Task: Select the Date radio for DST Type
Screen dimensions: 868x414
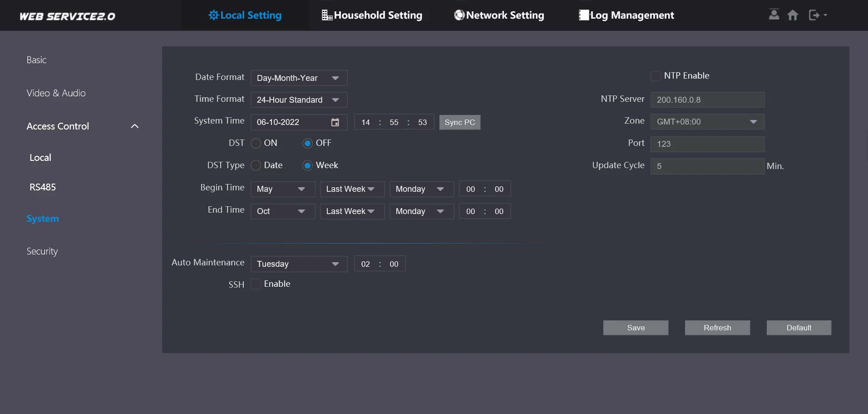Action: [x=256, y=165]
